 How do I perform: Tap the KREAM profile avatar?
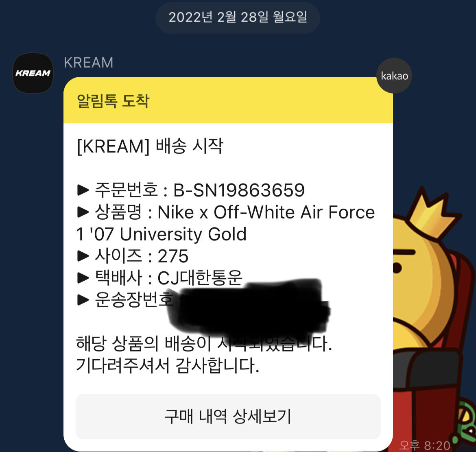[x=33, y=73]
